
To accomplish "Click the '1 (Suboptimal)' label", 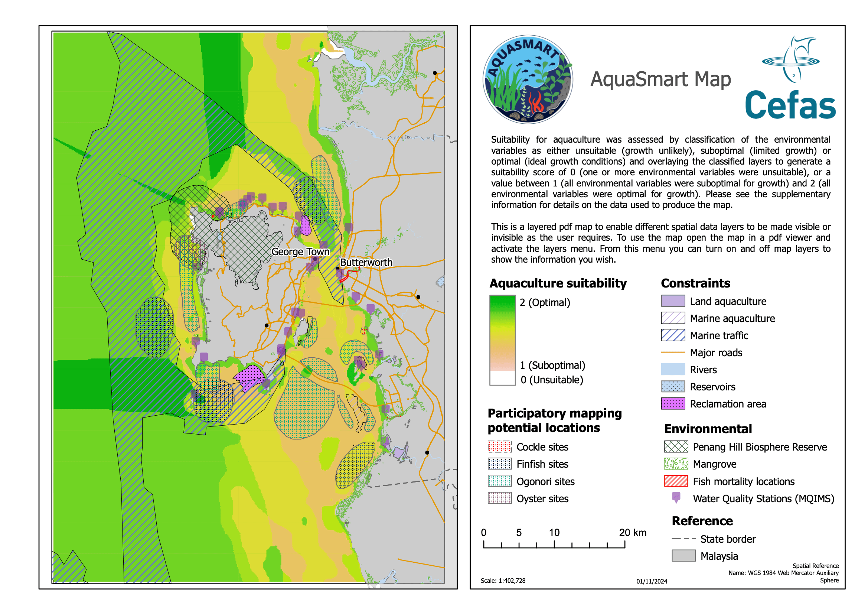I will [552, 366].
